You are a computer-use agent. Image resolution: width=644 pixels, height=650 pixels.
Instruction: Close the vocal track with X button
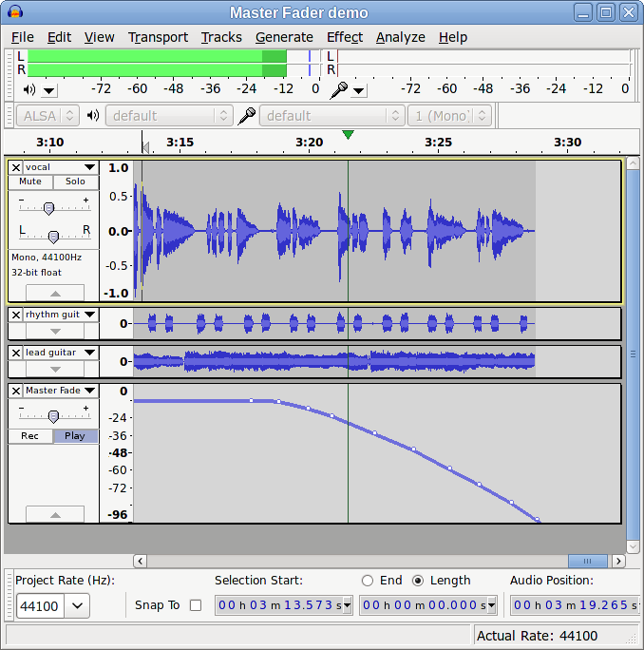pyautogui.click(x=16, y=167)
